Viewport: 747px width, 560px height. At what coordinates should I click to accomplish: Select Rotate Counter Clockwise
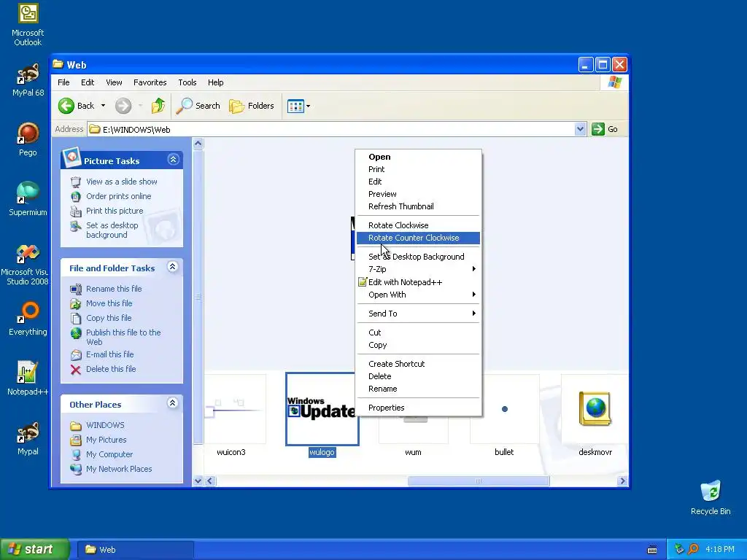[x=418, y=238]
